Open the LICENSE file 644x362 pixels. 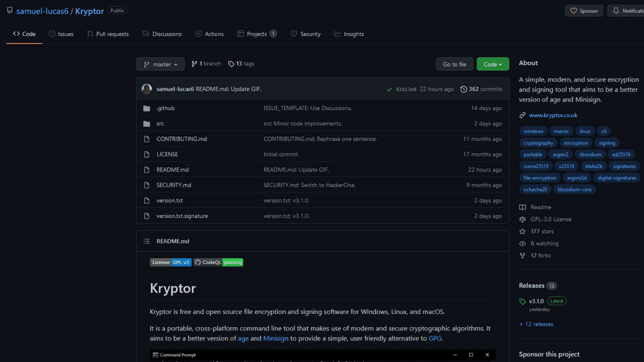167,154
